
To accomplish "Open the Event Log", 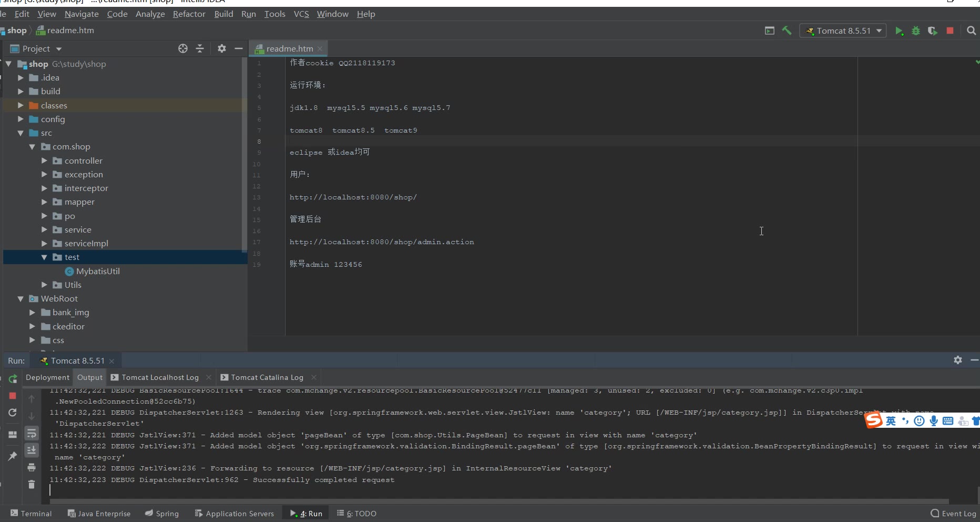I will tap(953, 514).
